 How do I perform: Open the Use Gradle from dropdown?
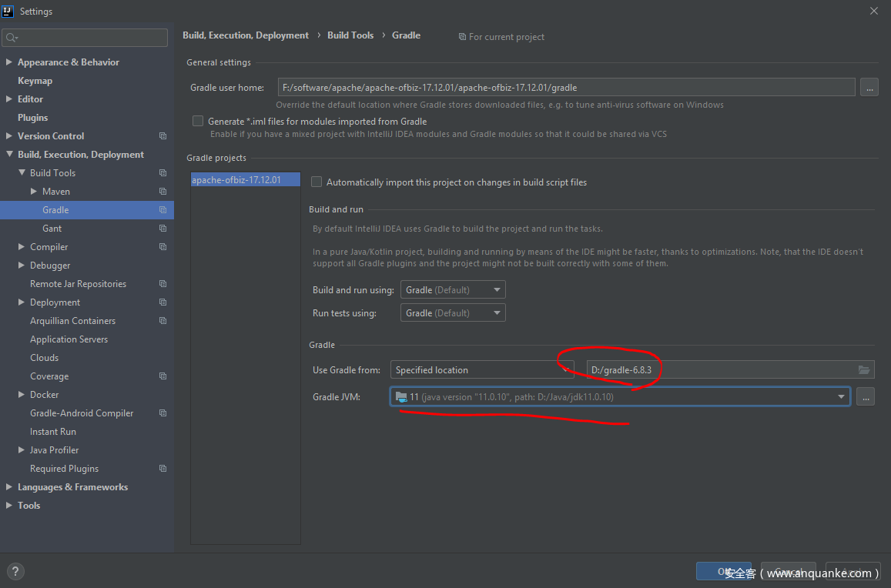pos(482,370)
